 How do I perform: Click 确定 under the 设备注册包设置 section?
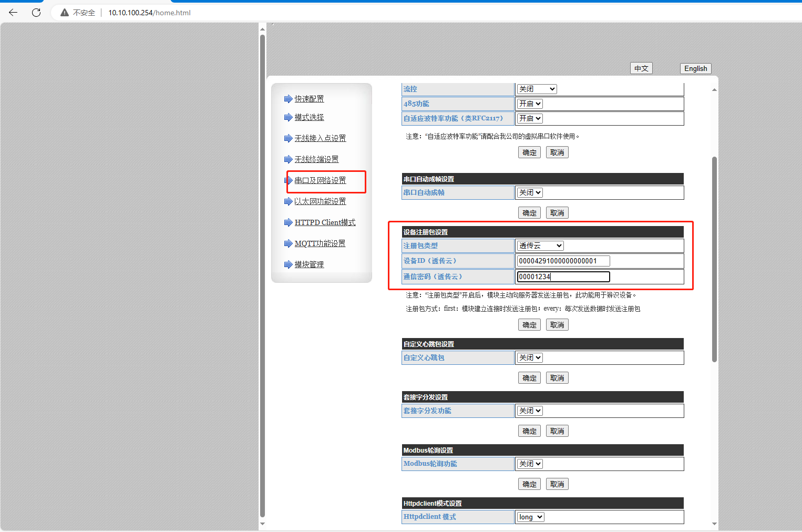coord(529,325)
